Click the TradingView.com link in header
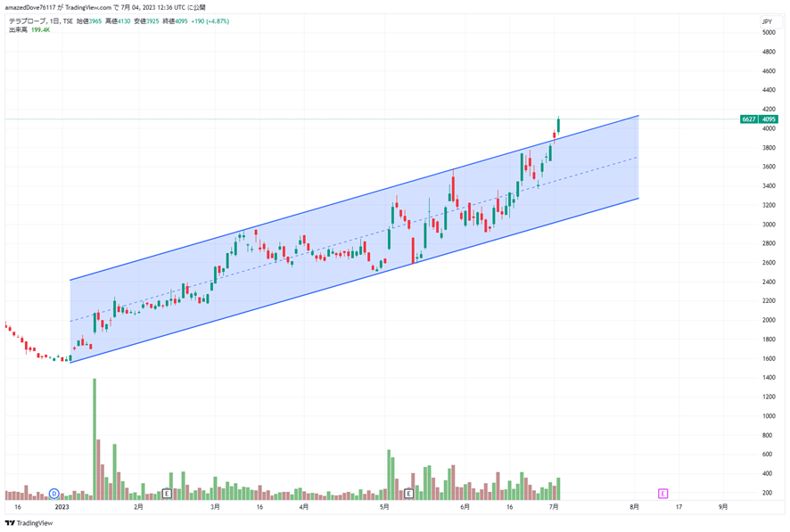This screenshot has height=532, width=790. click(88, 7)
